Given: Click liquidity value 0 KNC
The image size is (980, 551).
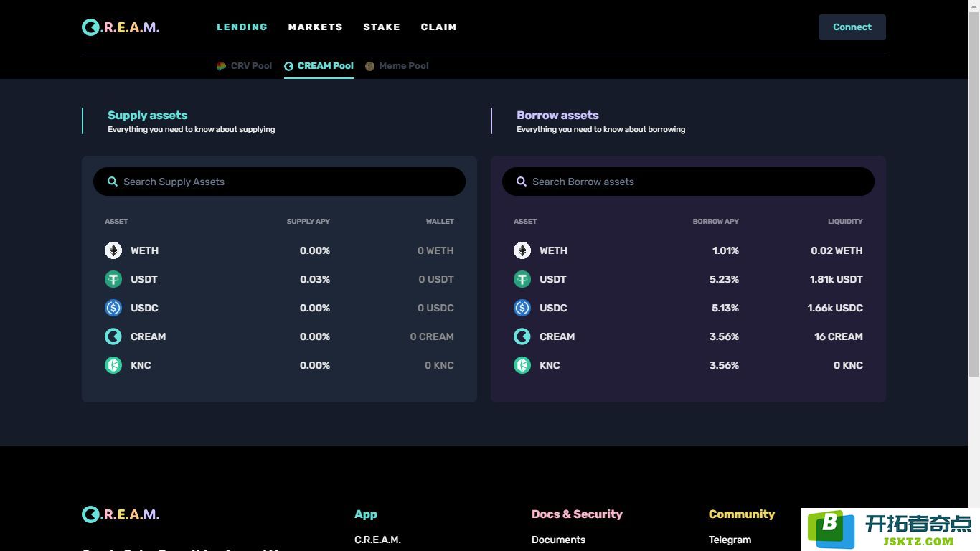Looking at the screenshot, I should point(848,365).
